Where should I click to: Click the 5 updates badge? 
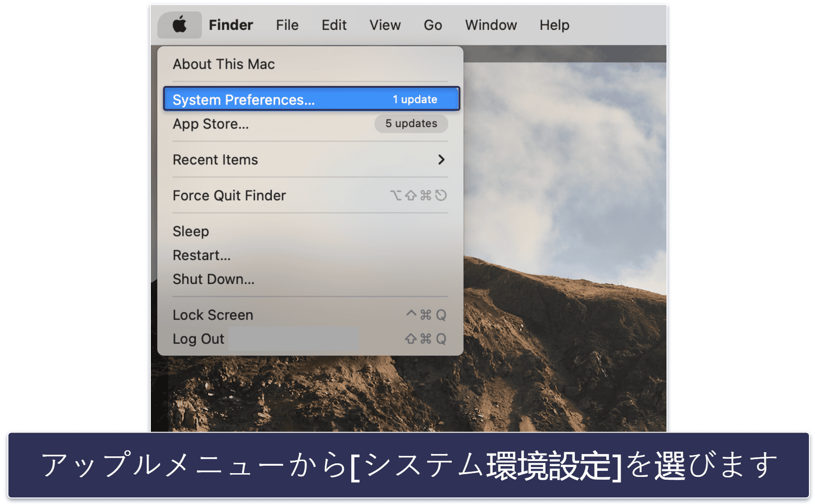(411, 124)
